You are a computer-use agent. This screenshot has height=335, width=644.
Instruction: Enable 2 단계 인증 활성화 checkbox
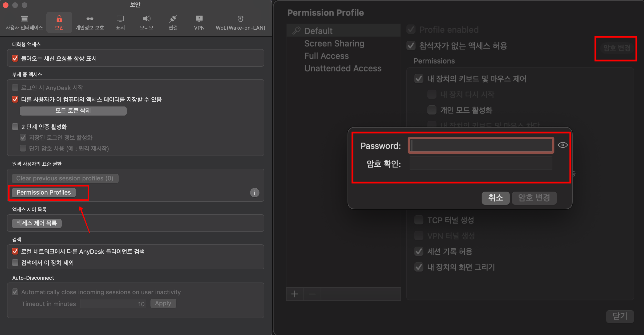pos(15,127)
